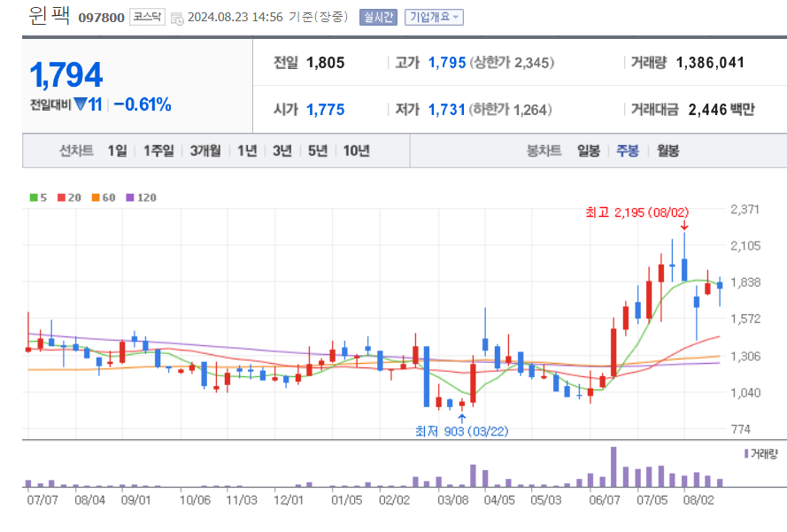
Task: Click the 윈팩 stock name title
Action: point(50,16)
